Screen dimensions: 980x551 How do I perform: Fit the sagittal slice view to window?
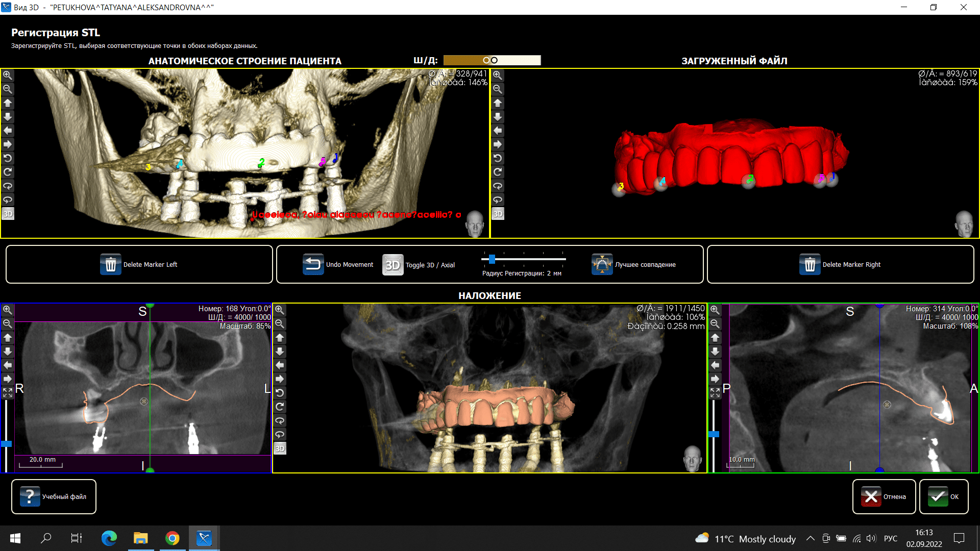(715, 393)
